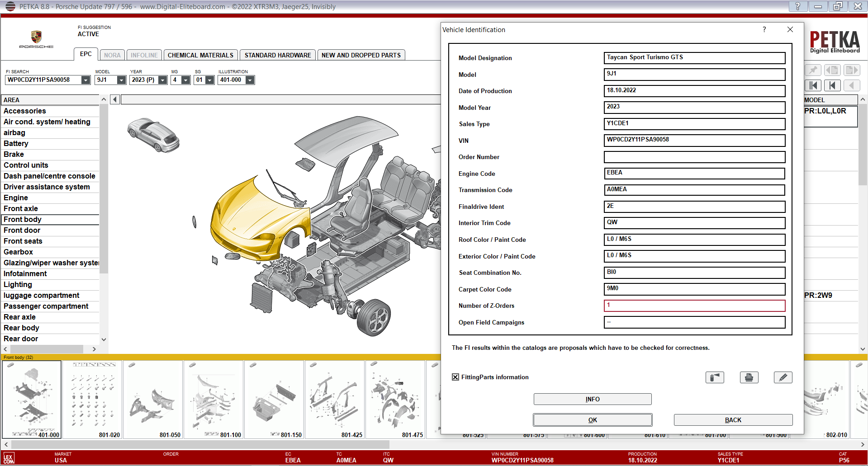Click area list scroll up arrow
Viewport: 868px width, 466px height.
(x=104, y=99)
